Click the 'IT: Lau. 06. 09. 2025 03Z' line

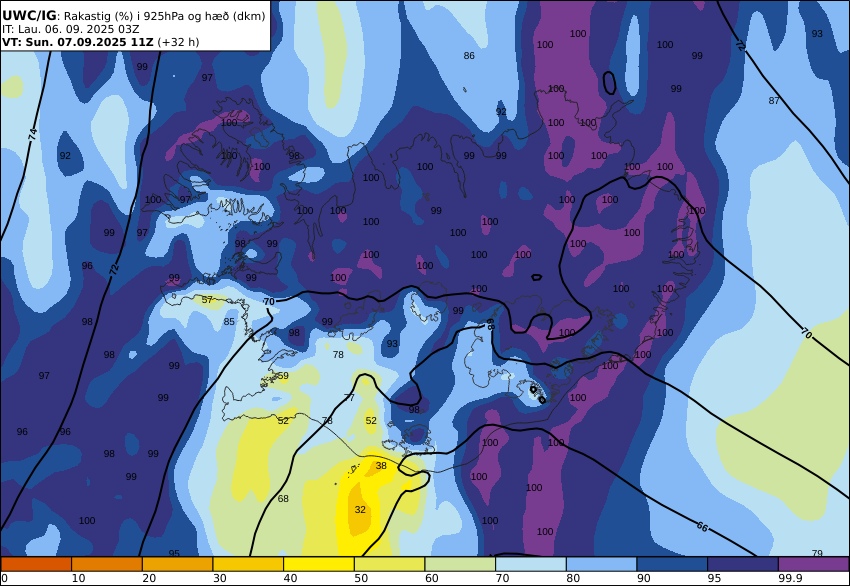click(70, 29)
